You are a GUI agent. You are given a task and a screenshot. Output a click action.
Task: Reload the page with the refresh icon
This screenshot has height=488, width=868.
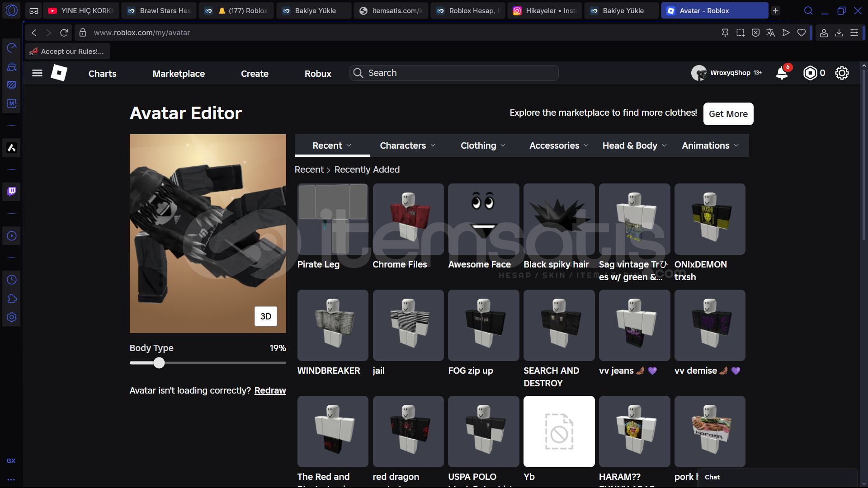point(64,33)
